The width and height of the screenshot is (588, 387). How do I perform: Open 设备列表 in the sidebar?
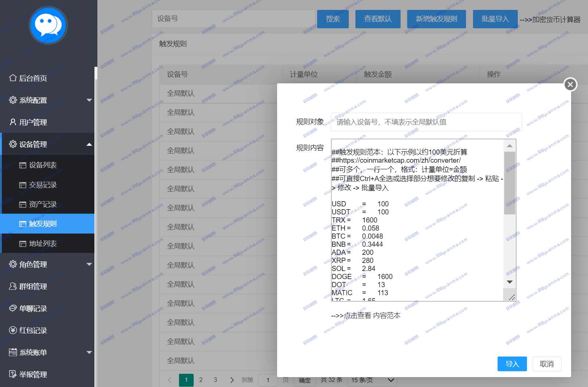coord(43,165)
